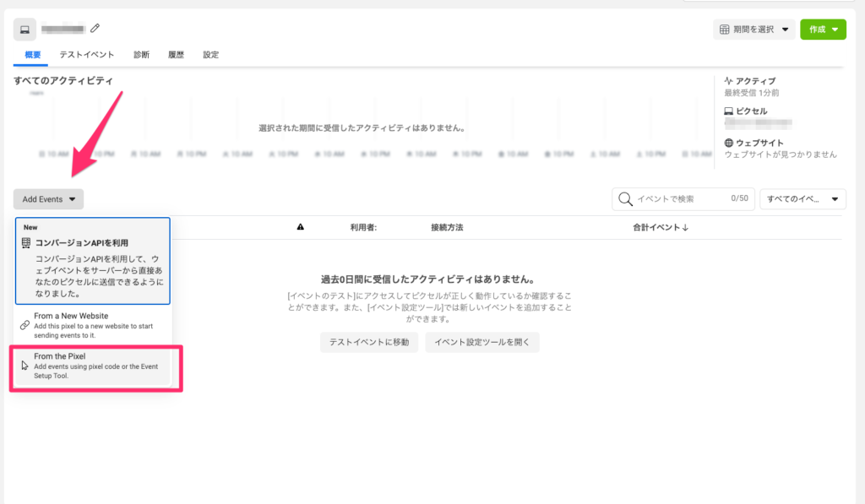The height and width of the screenshot is (504, 865).
Task: Open the すべてのイベント filter dropdown
Action: (802, 199)
